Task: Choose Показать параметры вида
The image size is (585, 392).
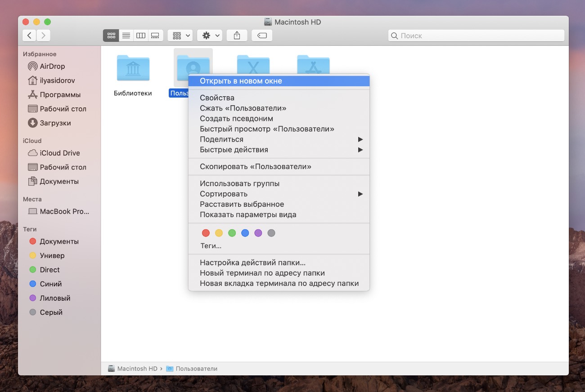Action: [279, 214]
